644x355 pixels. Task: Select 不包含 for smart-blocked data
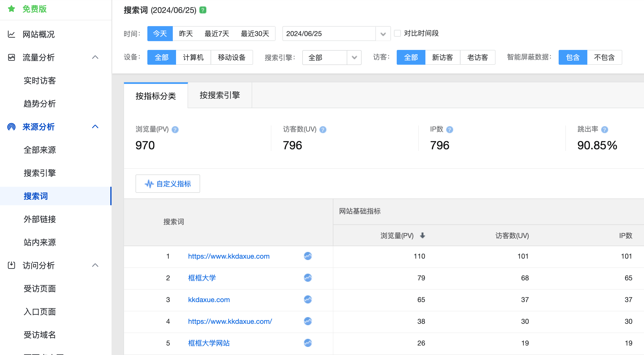pos(604,58)
